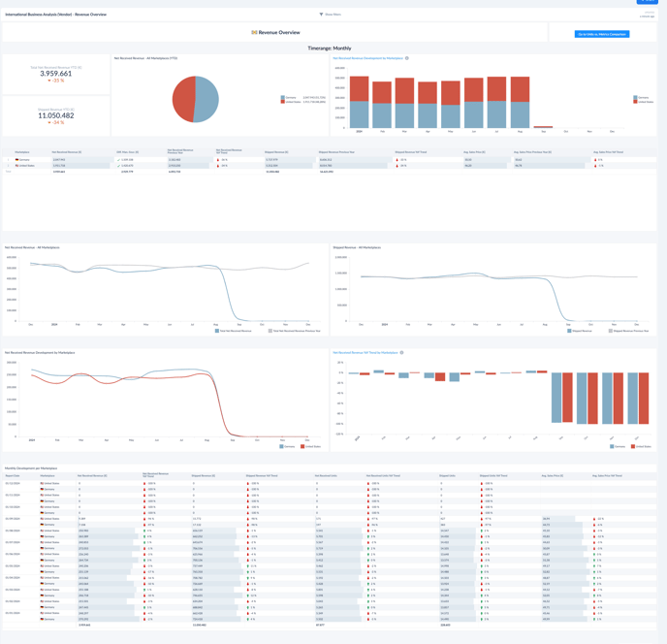Expand the Show Filters panel
This screenshot has width=667, height=644.
[x=332, y=15]
